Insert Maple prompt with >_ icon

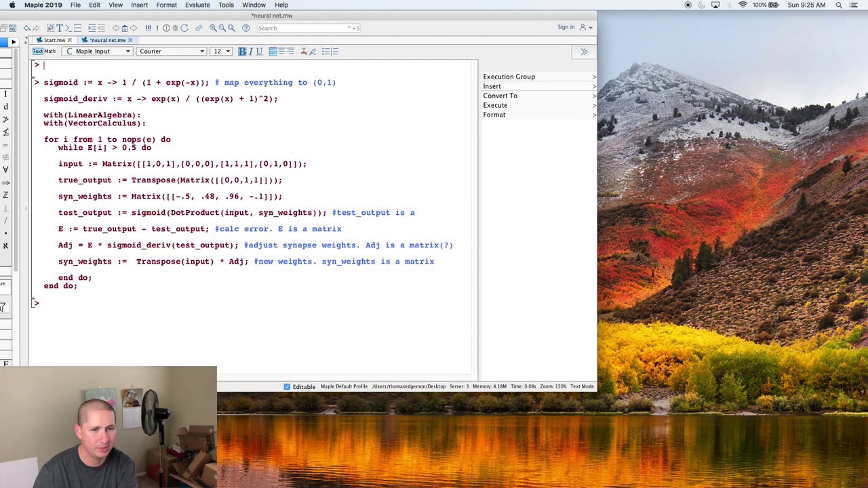tap(68, 28)
